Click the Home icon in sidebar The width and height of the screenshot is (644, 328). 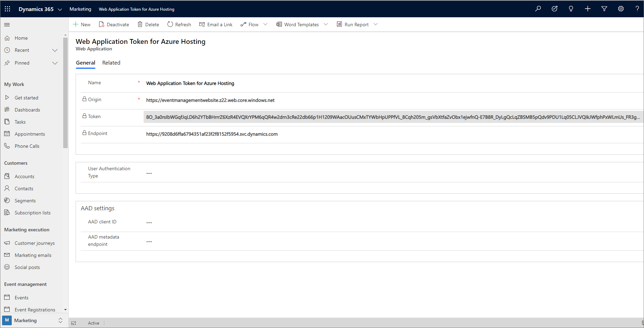click(7, 38)
